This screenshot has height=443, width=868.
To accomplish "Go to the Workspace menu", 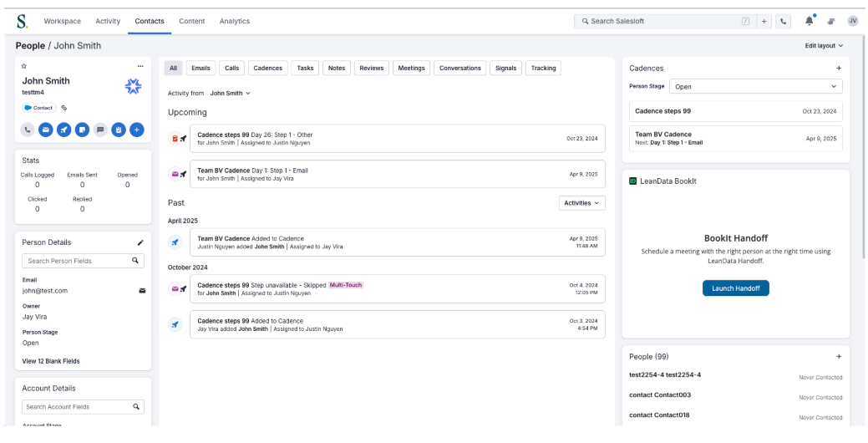I will point(63,21).
